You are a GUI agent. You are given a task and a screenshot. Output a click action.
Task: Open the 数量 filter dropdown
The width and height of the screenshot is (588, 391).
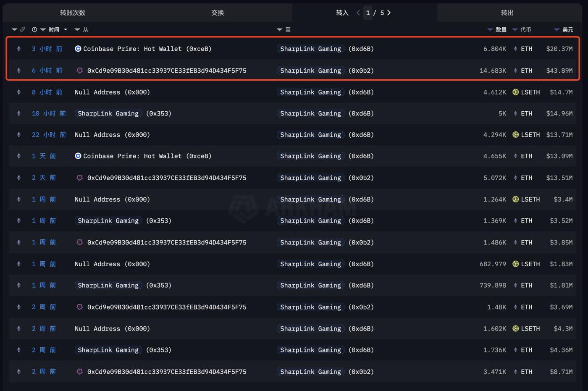click(490, 29)
